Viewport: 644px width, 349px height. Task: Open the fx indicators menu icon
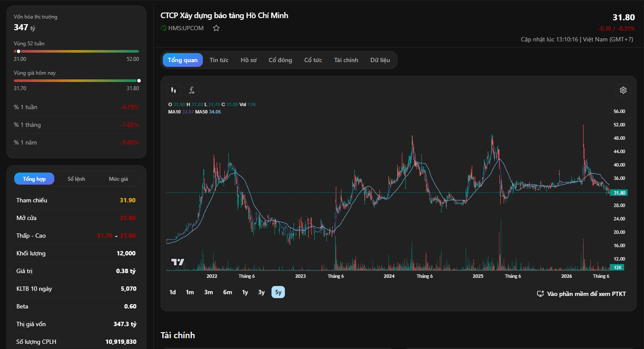click(192, 90)
